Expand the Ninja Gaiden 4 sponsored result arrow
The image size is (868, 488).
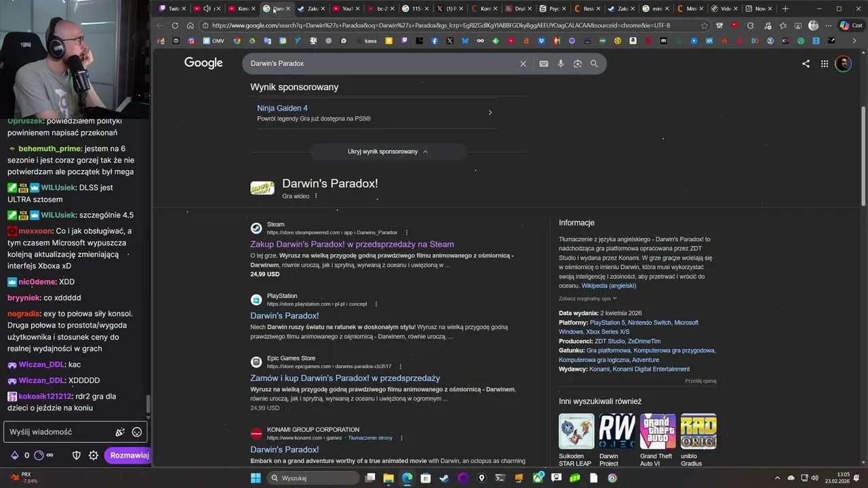[x=490, y=113]
